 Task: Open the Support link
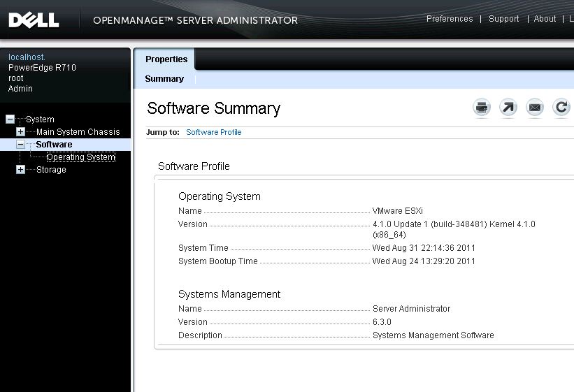point(503,19)
